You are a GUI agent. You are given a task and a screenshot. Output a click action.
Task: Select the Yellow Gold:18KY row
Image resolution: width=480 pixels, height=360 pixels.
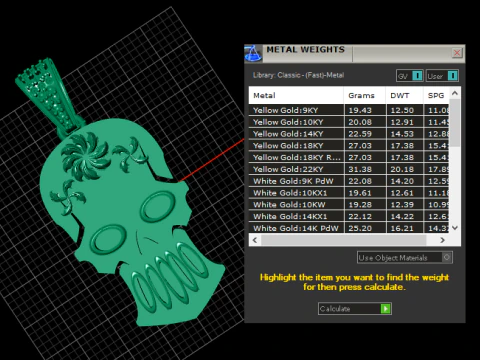pos(349,146)
